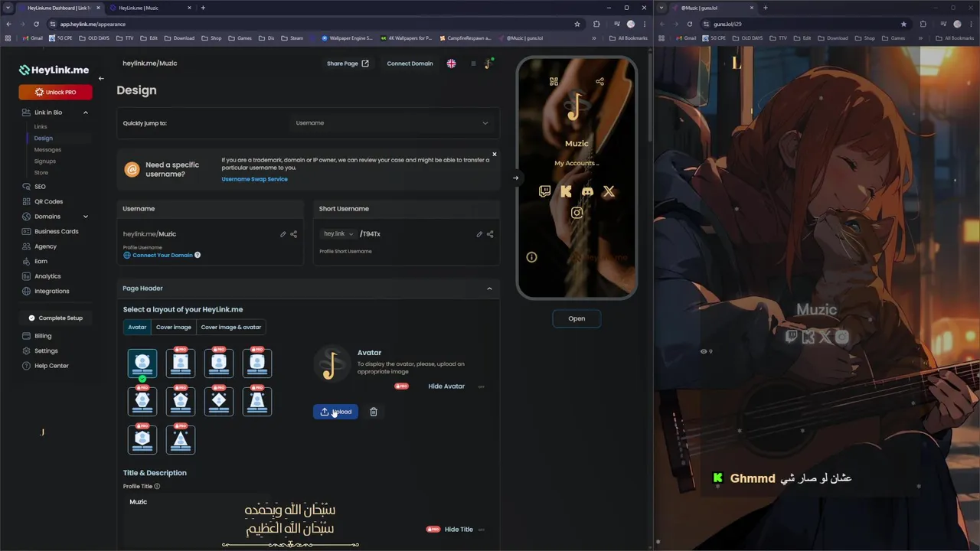Viewport: 980px width, 551px height.
Task: Open the tab search chevron in guns.lol window
Action: tap(661, 8)
